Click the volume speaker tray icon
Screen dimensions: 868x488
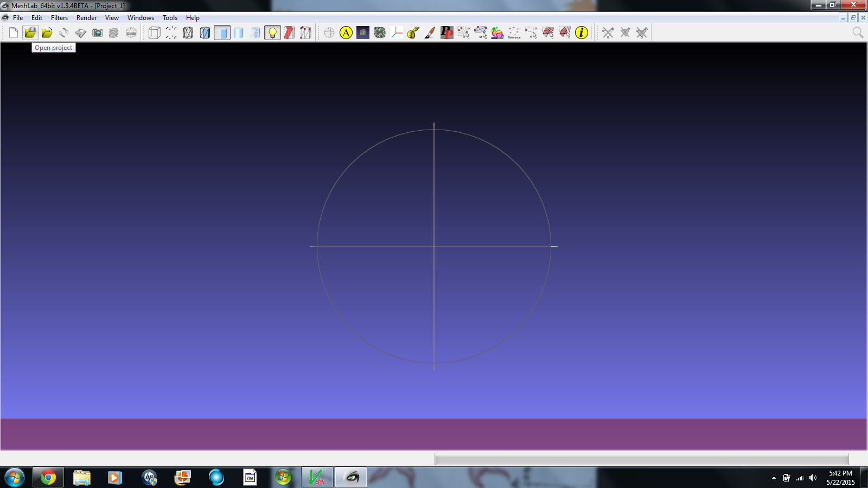coord(813,478)
